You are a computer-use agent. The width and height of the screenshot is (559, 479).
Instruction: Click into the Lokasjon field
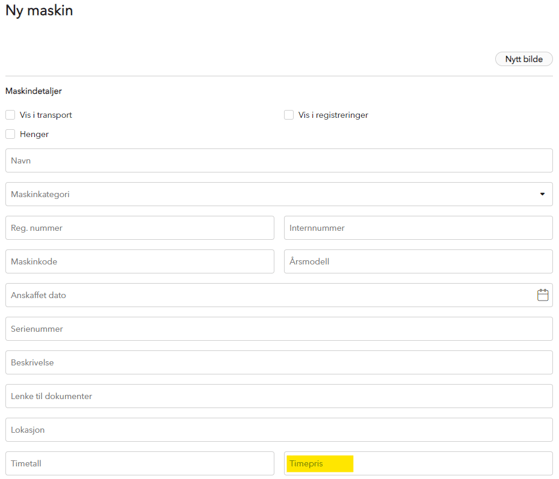pos(279,430)
